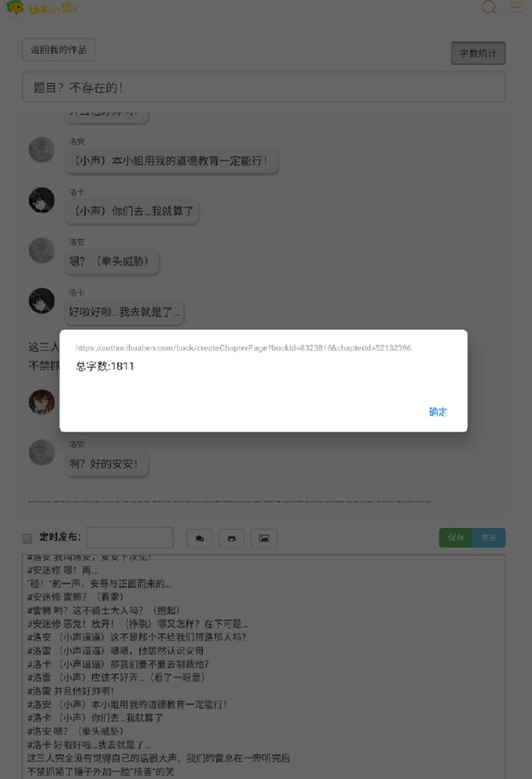532x779 pixels.
Task: Insert an image with picture icon
Action: 264,539
